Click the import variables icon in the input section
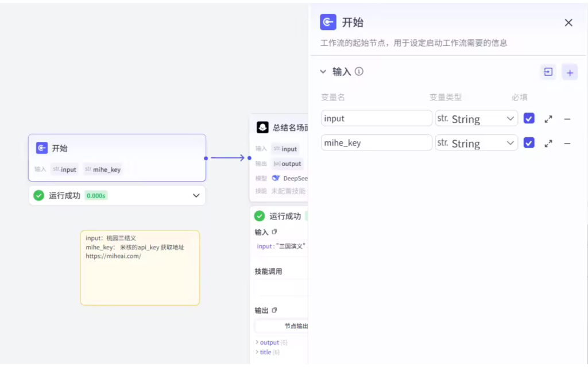 (548, 72)
